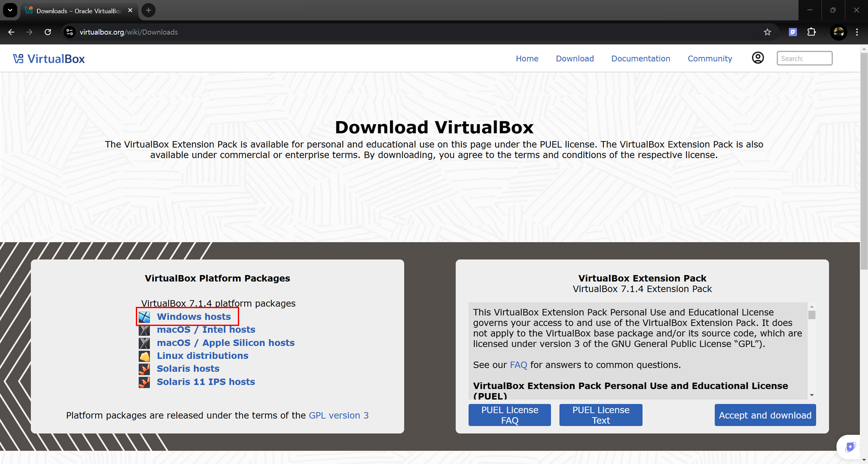
Task: Open the tab search dropdown arrow
Action: 10,10
